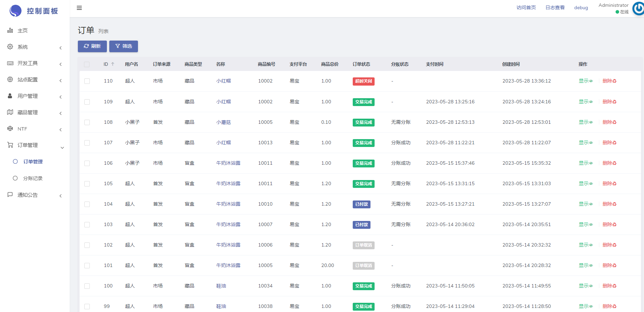The width and height of the screenshot is (644, 312).
Task: Delete order 110 using its 删除 icon
Action: tap(615, 81)
